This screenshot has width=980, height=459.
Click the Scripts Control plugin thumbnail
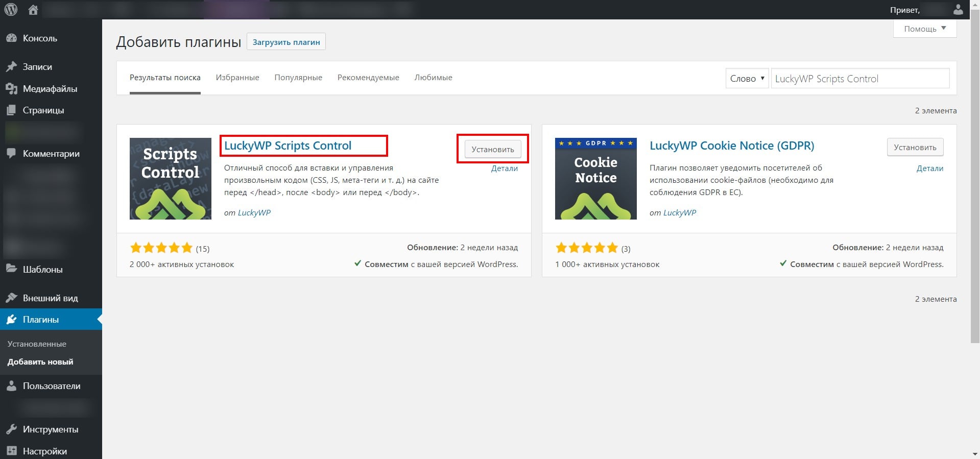click(x=170, y=179)
